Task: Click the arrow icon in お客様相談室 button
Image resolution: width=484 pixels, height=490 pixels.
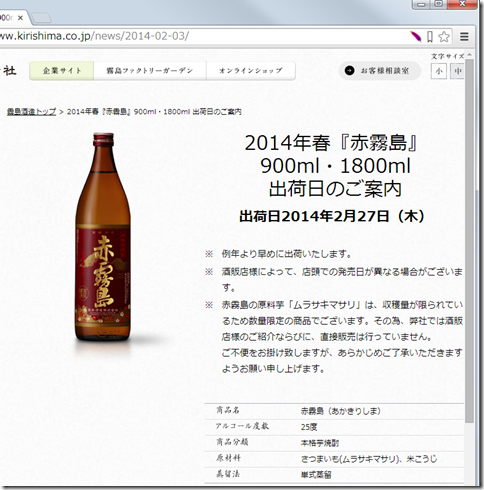Action: (x=349, y=71)
